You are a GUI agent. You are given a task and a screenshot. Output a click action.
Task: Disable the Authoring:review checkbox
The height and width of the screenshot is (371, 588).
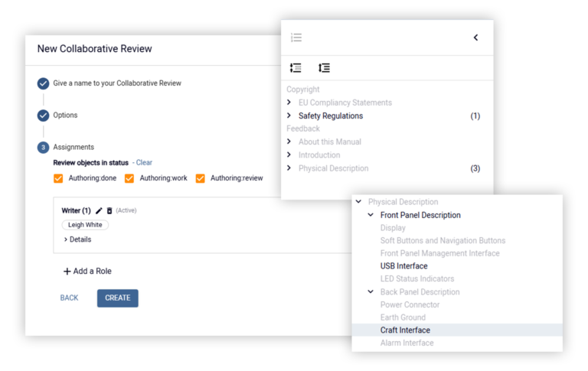pos(201,178)
